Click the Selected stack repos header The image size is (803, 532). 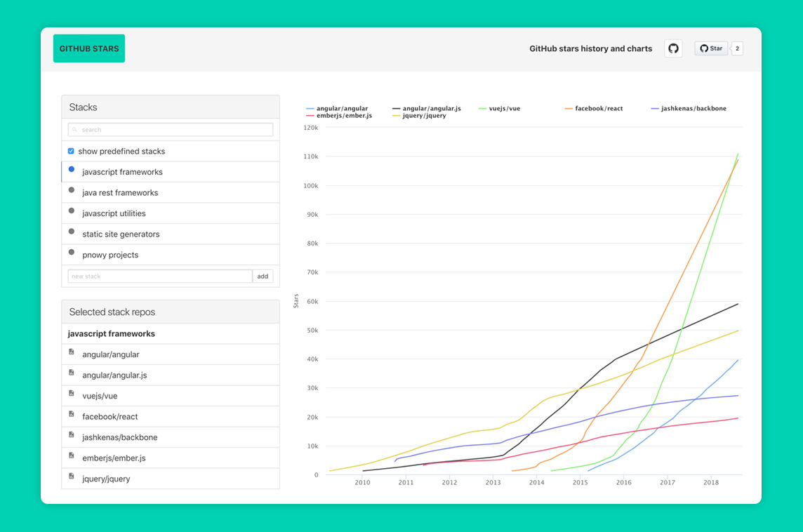point(170,312)
